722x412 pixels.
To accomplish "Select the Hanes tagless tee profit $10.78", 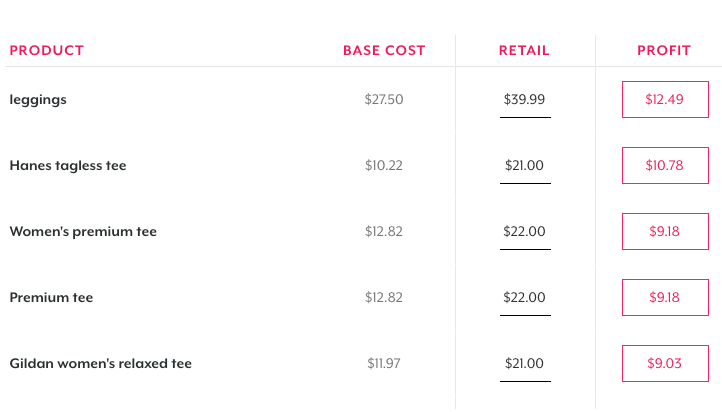I will pos(665,165).
